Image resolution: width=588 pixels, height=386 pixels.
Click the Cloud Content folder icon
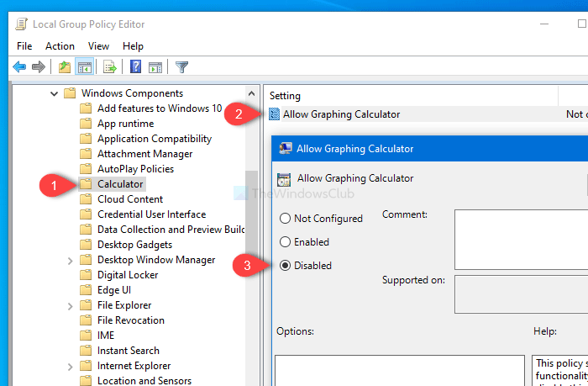[86, 199]
